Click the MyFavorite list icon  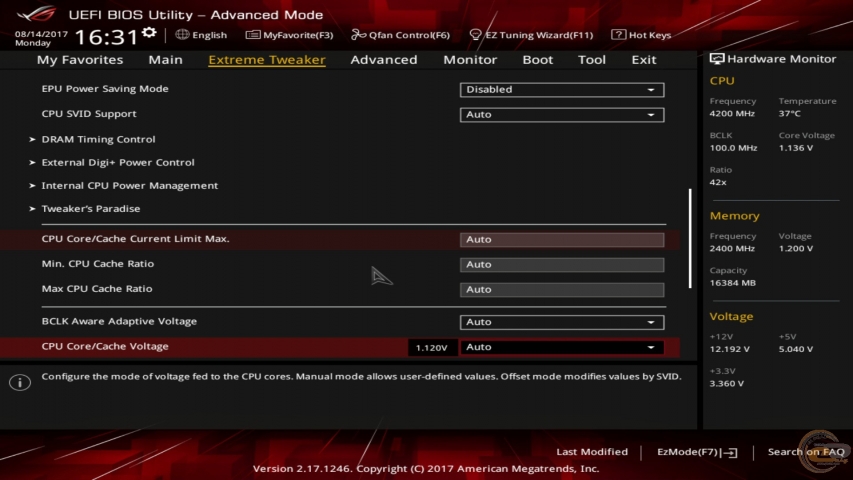[253, 35]
